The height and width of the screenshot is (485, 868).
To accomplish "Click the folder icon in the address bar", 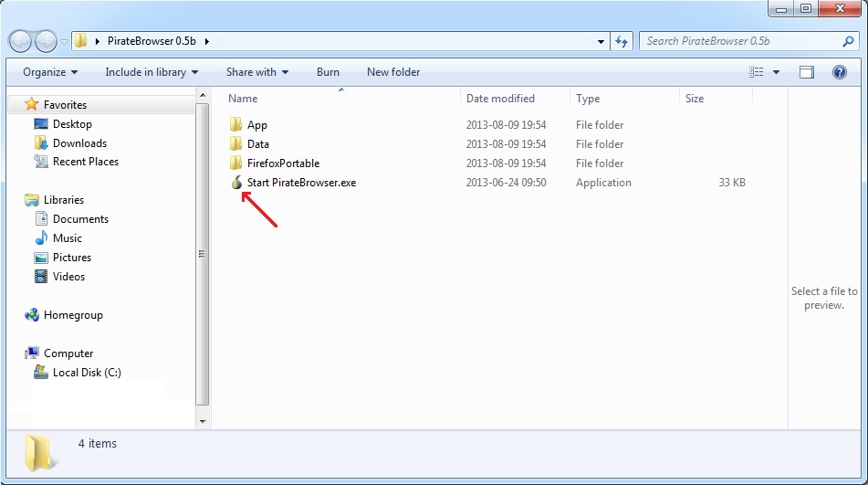I will tap(81, 40).
